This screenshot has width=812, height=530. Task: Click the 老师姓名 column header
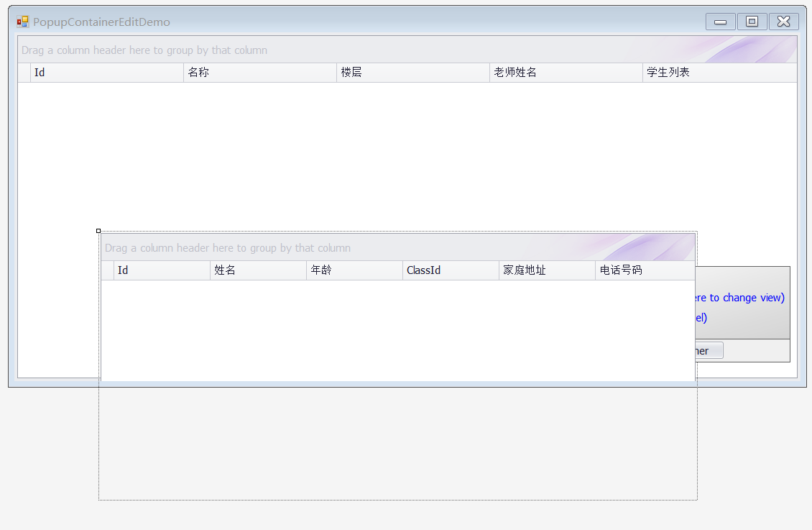tap(565, 72)
